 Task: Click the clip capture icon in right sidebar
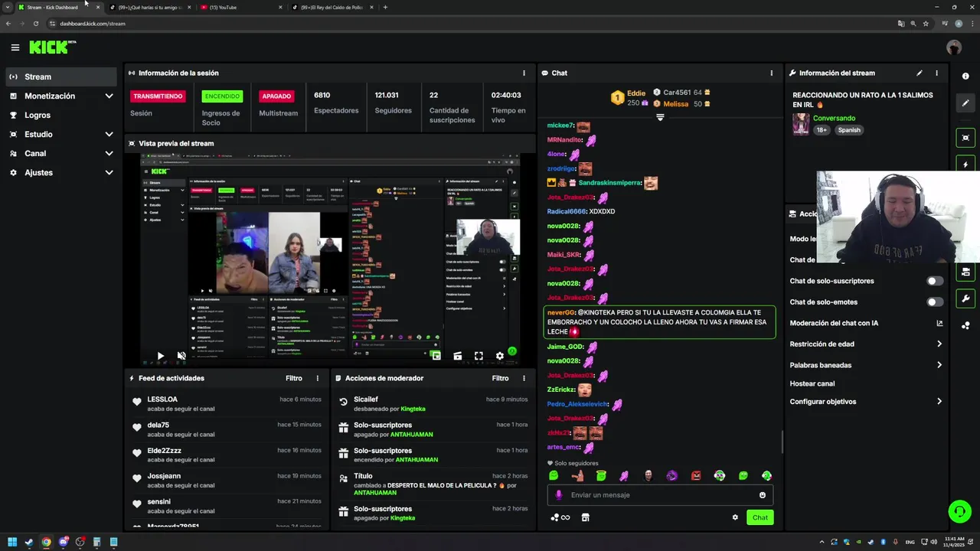click(965, 138)
